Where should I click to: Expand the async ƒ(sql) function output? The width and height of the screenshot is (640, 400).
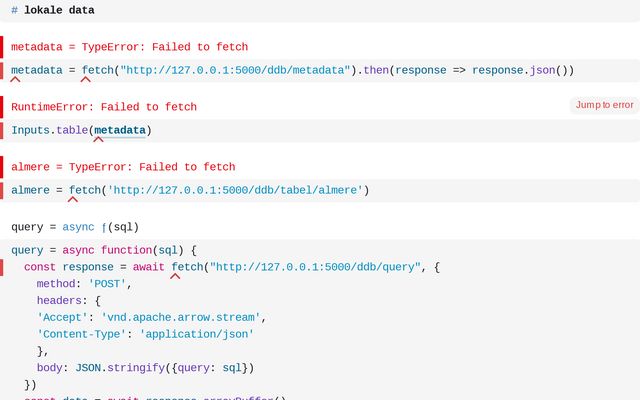click(x=75, y=227)
